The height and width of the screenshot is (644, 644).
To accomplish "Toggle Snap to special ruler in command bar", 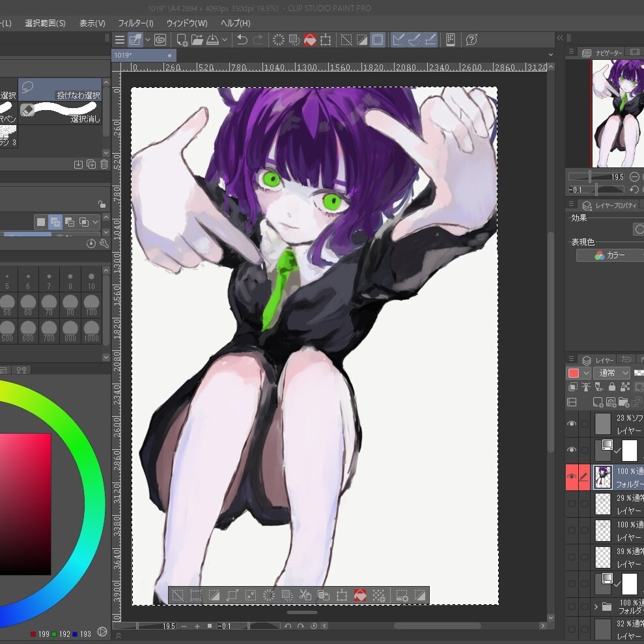I will point(414,40).
